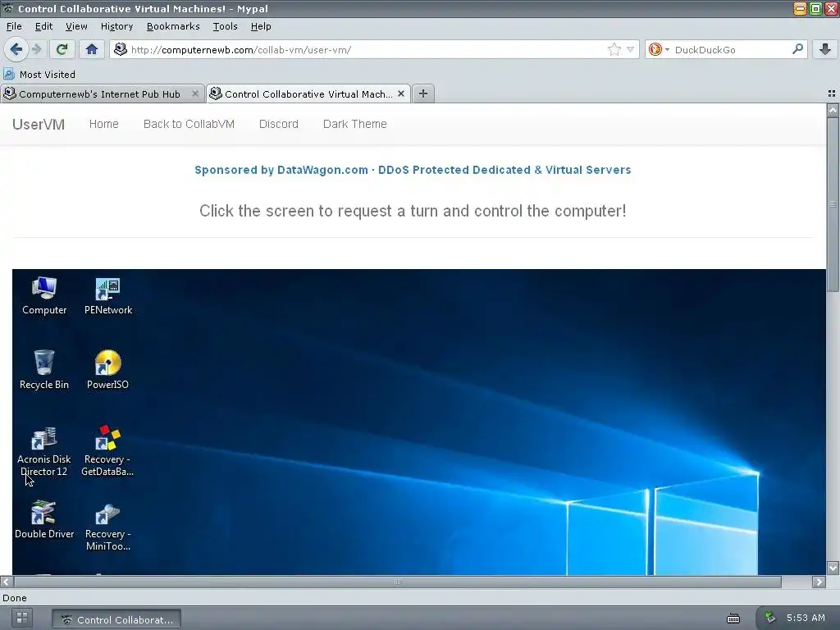Switch to Dark Theme
This screenshot has height=630, width=840.
pyautogui.click(x=354, y=124)
